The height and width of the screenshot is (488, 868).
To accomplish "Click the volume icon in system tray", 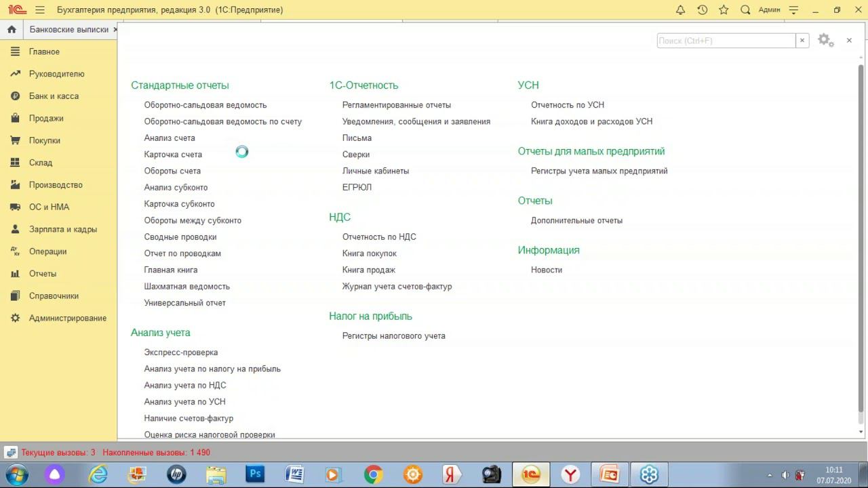I will [785, 475].
